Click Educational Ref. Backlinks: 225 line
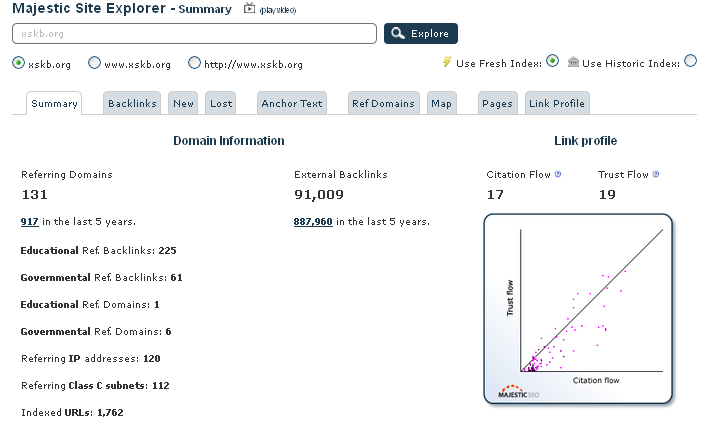The height and width of the screenshot is (425, 706). click(99, 250)
